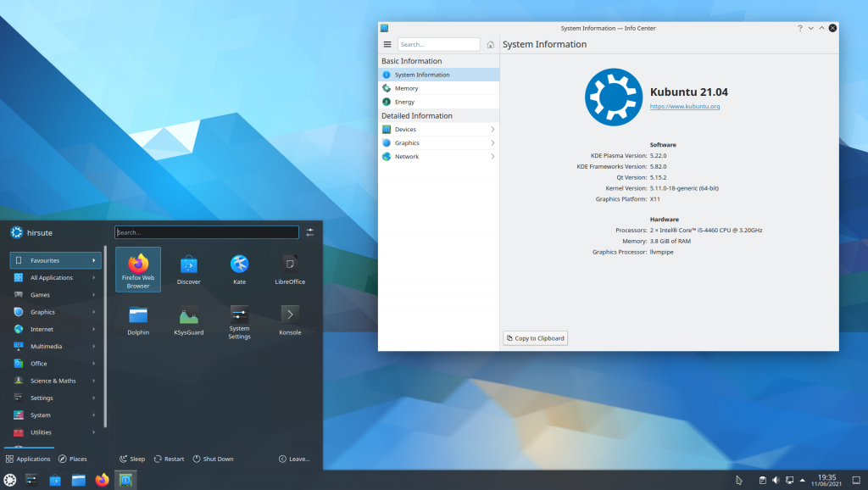868x490 pixels.
Task: Open the clipboard icon in system tray
Action: tap(762, 480)
